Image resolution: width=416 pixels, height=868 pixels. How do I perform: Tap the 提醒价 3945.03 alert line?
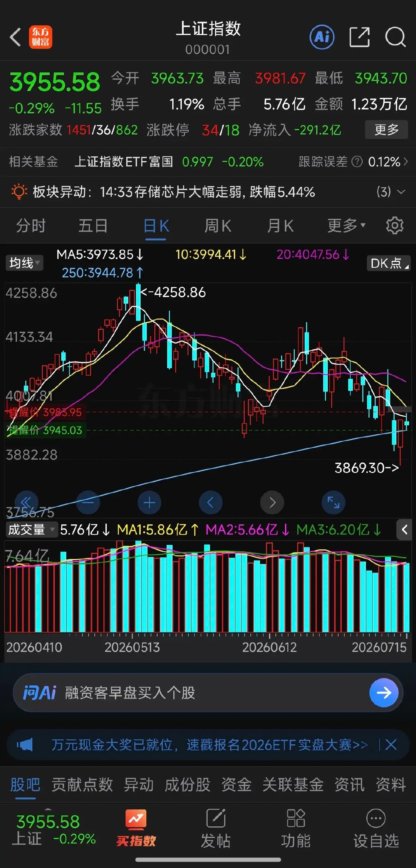(x=45, y=430)
